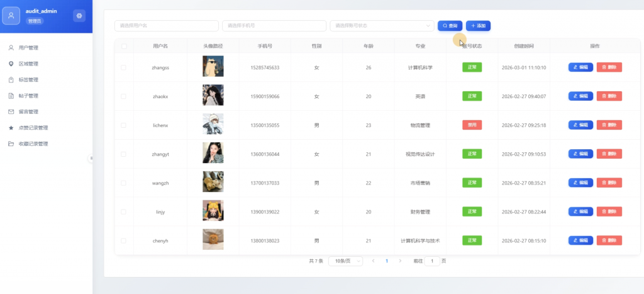This screenshot has height=294, width=644.
Task: Open lichenx avatar thumbnail
Action: pyautogui.click(x=213, y=124)
